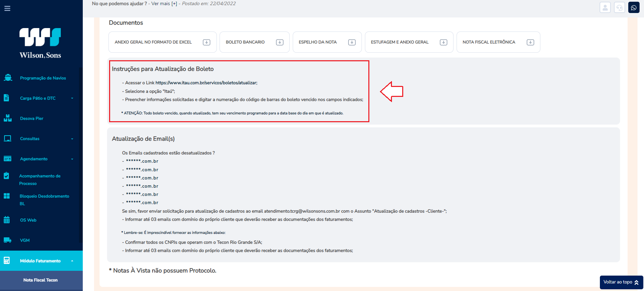Click the ANEXO GERAL NO FORMATO DE EXCEL label
Screen dimensions: 644x291
pyautogui.click(x=153, y=42)
